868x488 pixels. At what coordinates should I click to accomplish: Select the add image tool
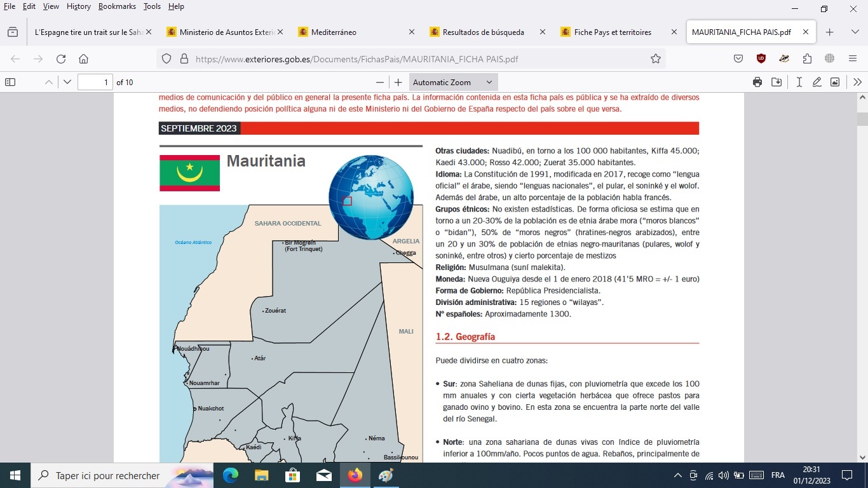click(835, 82)
